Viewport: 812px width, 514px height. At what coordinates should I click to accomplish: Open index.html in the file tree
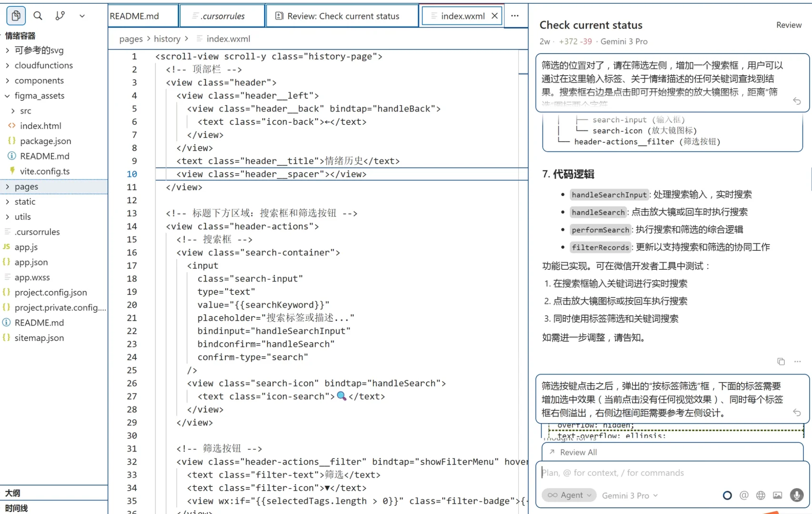(x=54, y=126)
